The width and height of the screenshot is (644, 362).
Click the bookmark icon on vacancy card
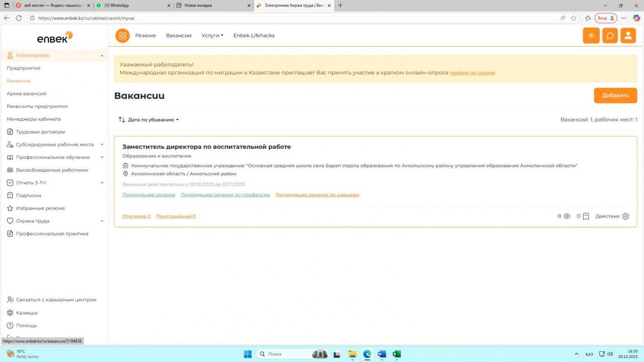(x=586, y=216)
